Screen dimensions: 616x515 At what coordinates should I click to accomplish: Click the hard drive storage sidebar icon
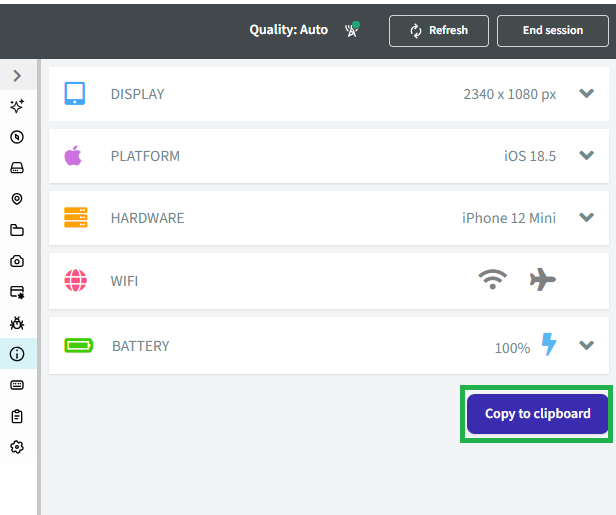click(17, 168)
